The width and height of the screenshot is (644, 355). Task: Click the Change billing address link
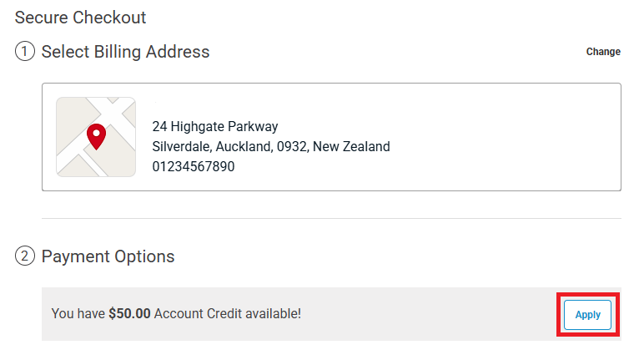(x=603, y=52)
